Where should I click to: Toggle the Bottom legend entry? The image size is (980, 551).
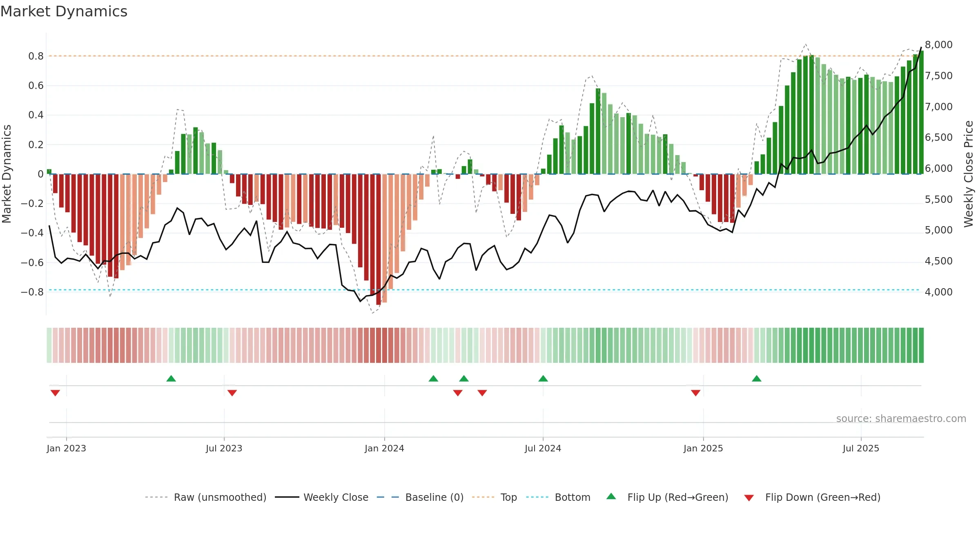(x=558, y=497)
